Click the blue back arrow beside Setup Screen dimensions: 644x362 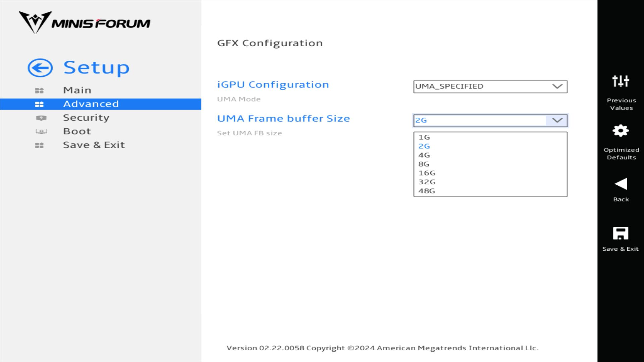pos(40,68)
